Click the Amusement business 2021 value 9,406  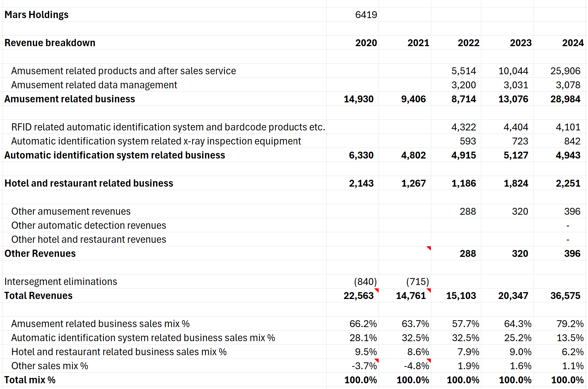pos(413,99)
